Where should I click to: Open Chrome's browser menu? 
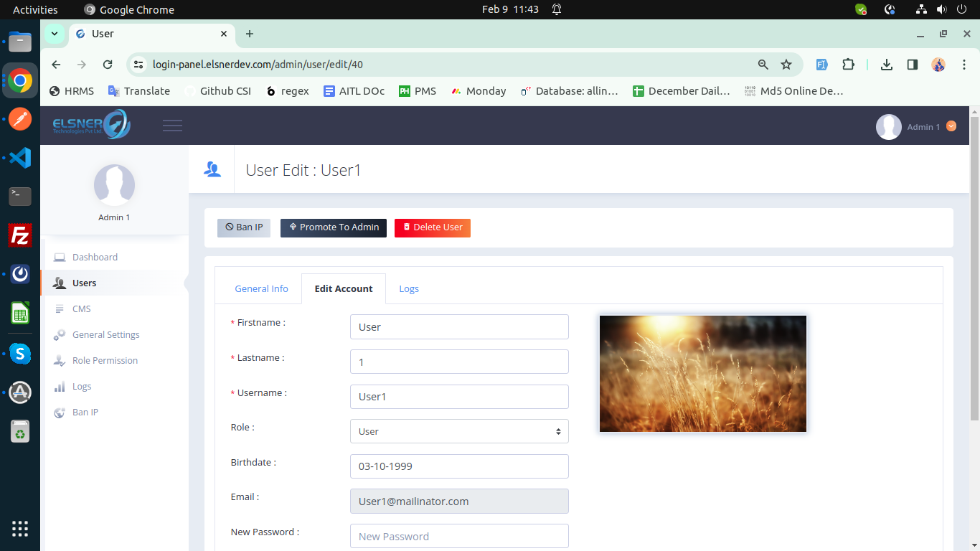point(964,64)
